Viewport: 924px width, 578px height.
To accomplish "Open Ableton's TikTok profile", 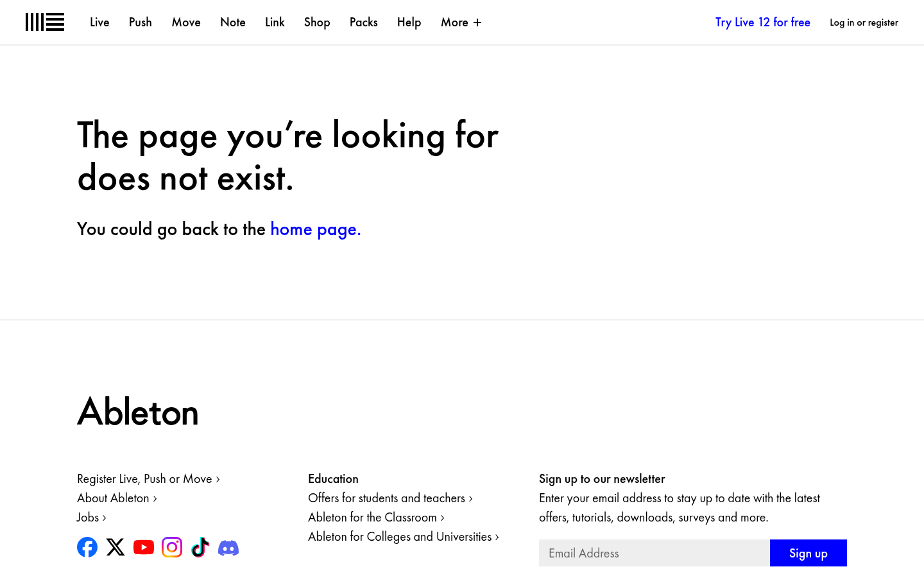I will point(200,547).
